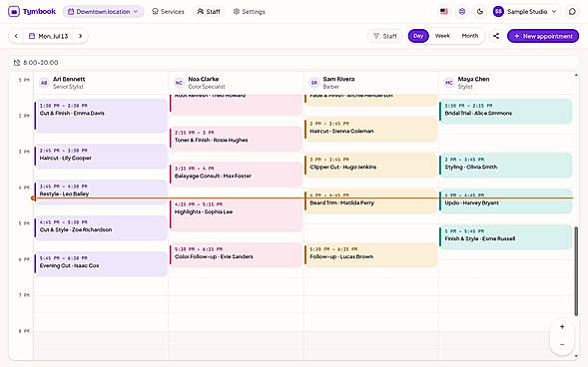Open Bridal Trial - Alice Simmons appointment
The image size is (588, 367).
pos(505,112)
